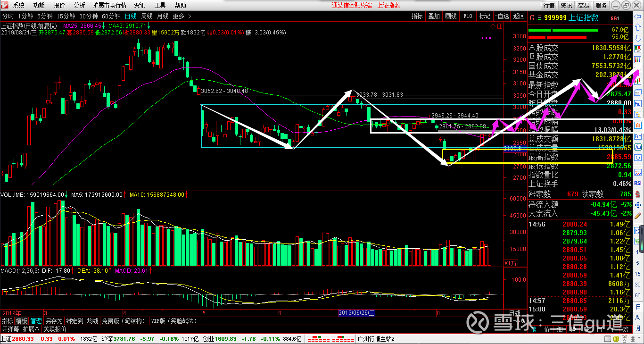
Task: Expand the 扩展∧ panel
Action: click(x=32, y=329)
